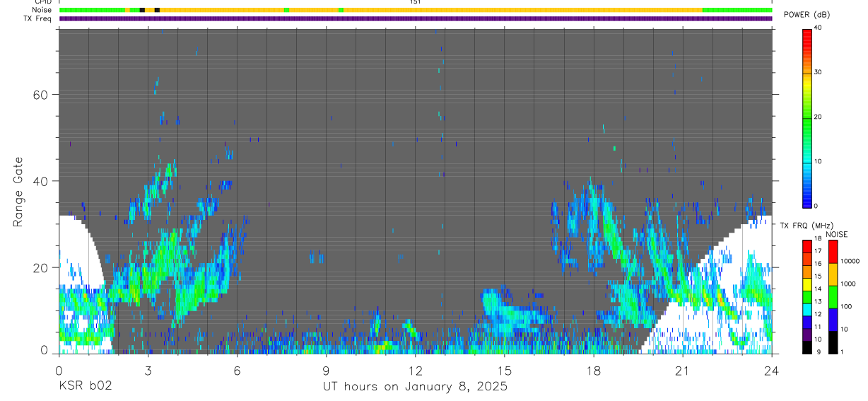Click the TX FRQ scale tick '11'
Viewport: 868px width, 401px height.
[x=818, y=327]
